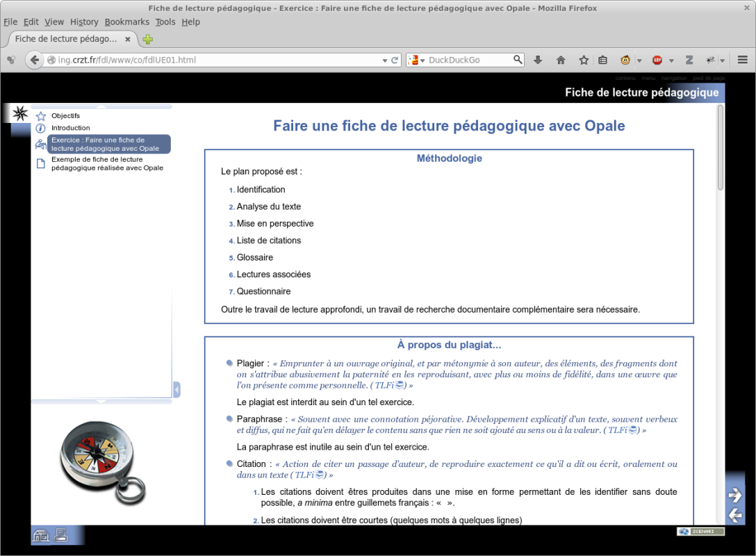Open the TLFi reference in Plagier definition
This screenshot has width=756, height=556.
click(x=390, y=385)
